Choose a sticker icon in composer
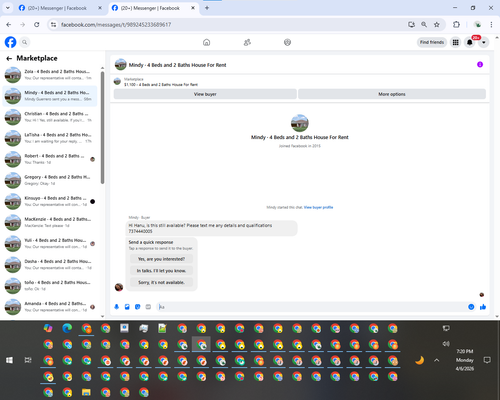Screen dimensions: 500x400 [x=138, y=307]
